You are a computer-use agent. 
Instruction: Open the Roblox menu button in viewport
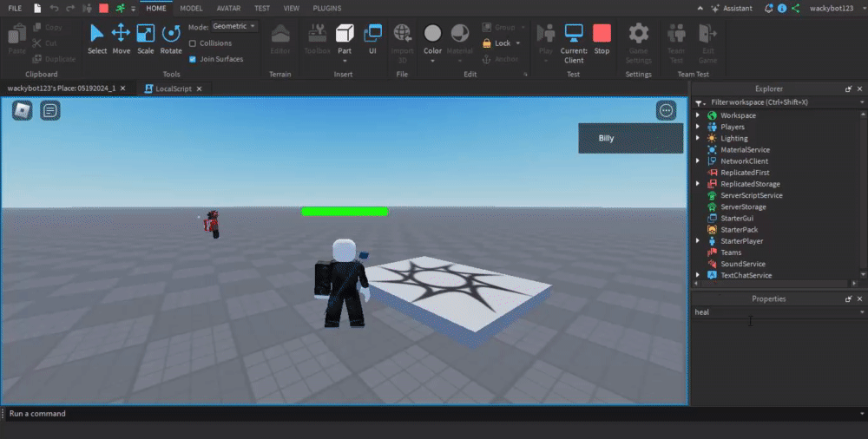click(x=23, y=111)
